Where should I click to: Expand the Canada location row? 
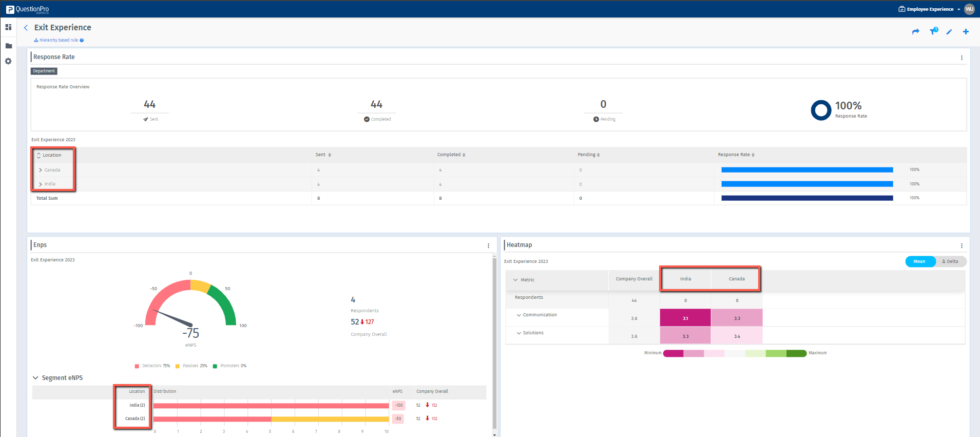(x=41, y=170)
